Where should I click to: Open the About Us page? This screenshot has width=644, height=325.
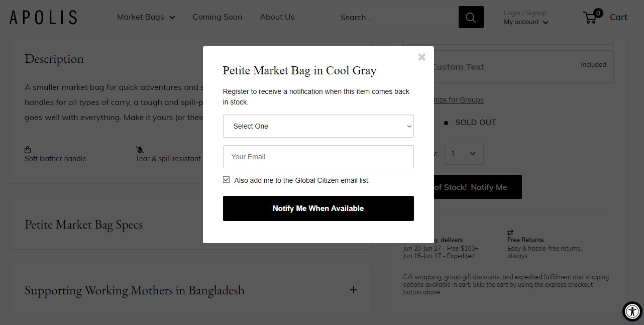click(277, 17)
